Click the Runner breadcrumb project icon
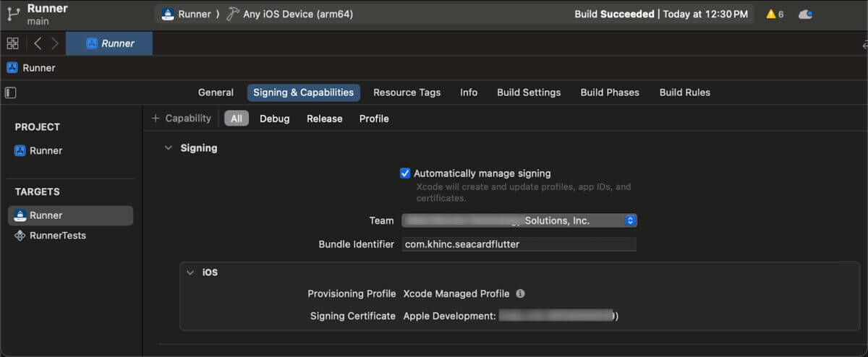The image size is (868, 357). [12, 68]
